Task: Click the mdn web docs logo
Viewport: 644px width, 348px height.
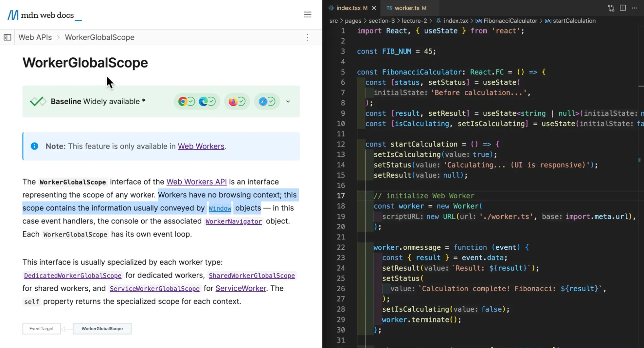Action: point(45,15)
